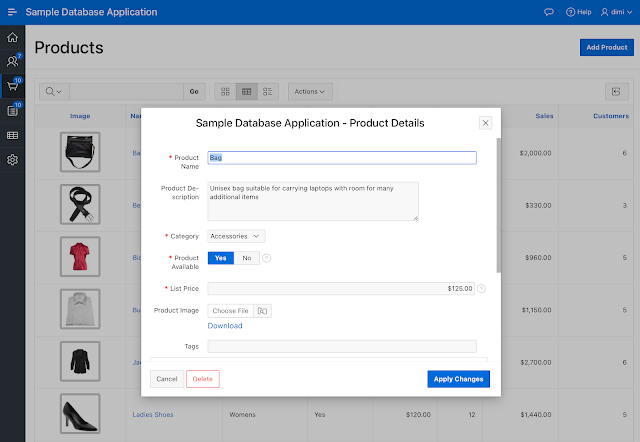
Task: Click the file browse icon for Product Image
Action: [262, 311]
